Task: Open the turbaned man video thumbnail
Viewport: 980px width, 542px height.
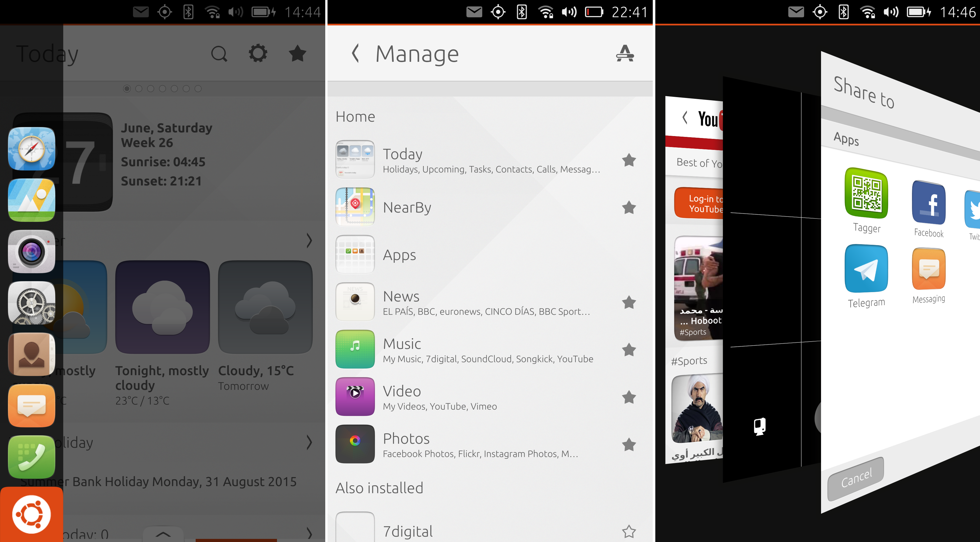Action: [697, 408]
